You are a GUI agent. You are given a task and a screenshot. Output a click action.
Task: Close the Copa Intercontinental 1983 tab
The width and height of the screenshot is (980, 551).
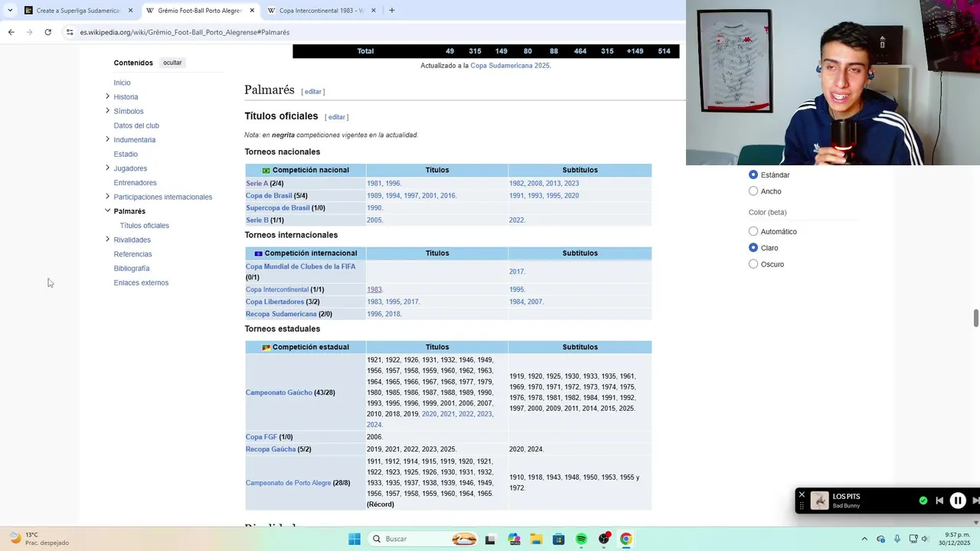374,11
